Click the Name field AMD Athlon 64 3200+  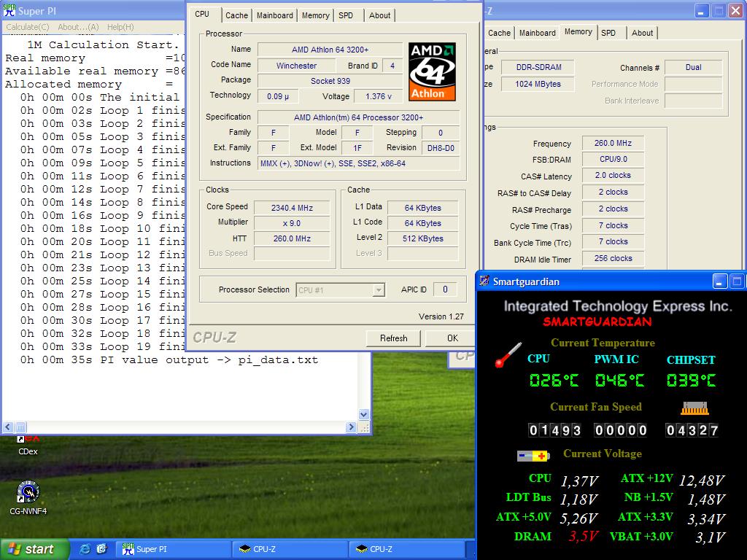click(330, 50)
